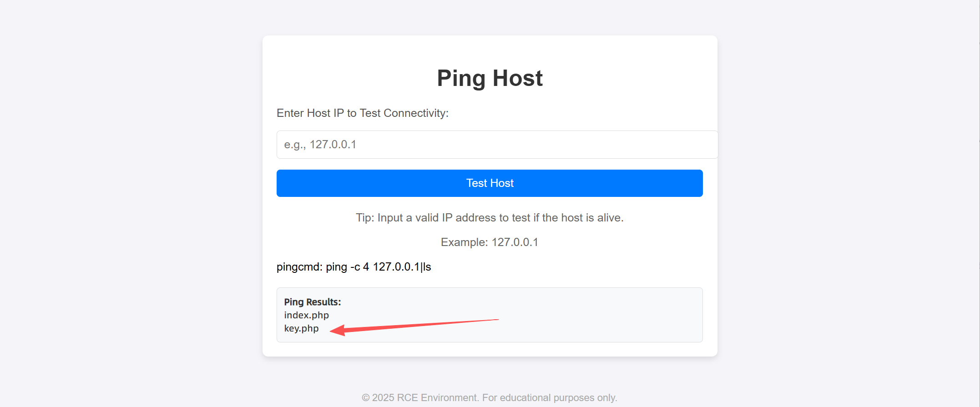
Task: Click the word 'Host' in the page title
Action: (517, 78)
